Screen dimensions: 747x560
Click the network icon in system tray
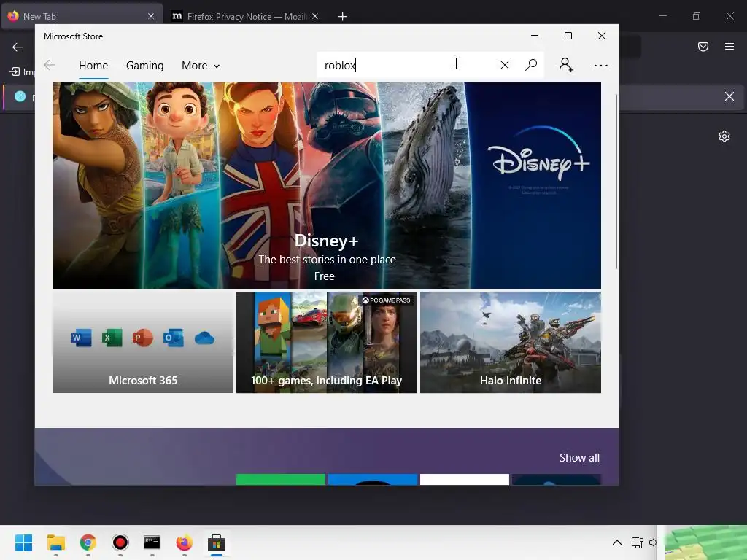637,542
